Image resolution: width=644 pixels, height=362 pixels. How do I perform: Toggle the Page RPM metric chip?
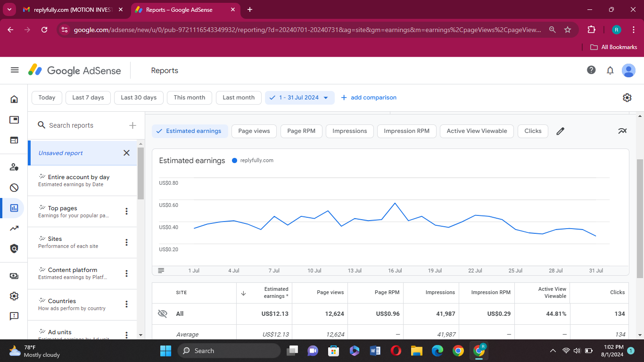point(301,131)
